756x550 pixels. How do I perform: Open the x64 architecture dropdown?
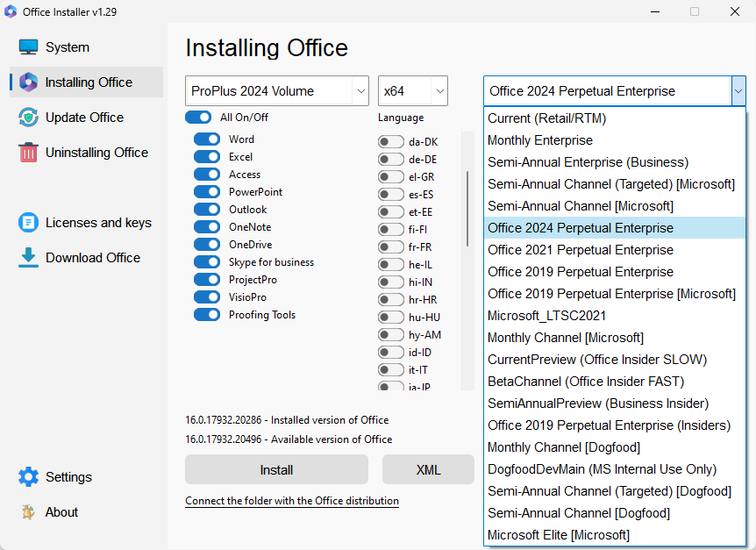[413, 90]
